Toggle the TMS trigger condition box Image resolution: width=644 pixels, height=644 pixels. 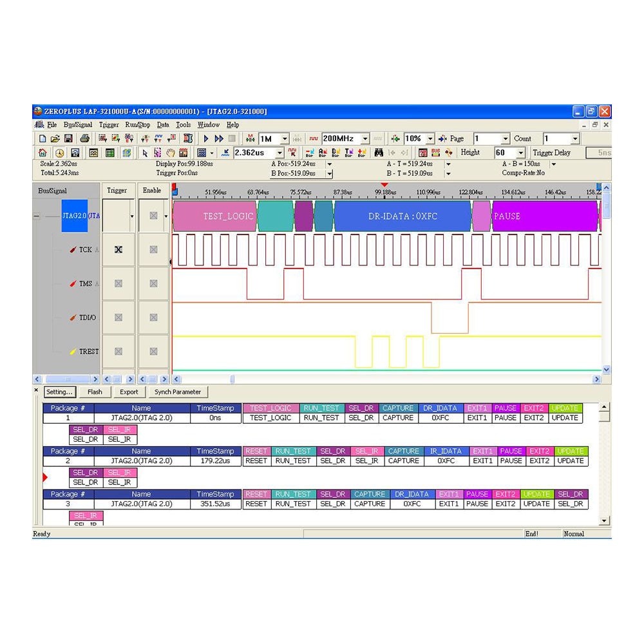point(118,283)
